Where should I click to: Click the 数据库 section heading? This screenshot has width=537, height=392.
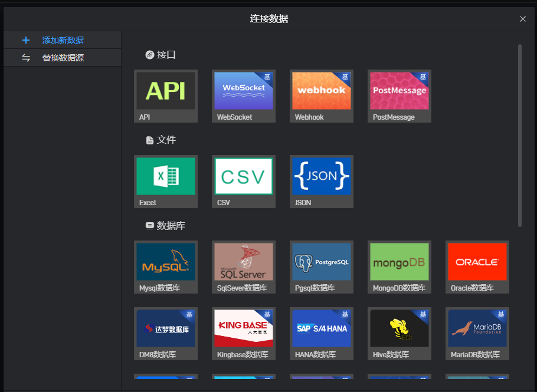coord(171,226)
